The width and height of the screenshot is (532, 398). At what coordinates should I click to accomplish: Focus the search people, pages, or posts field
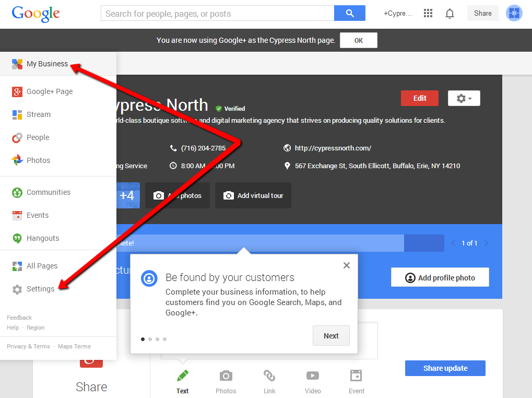click(x=218, y=13)
